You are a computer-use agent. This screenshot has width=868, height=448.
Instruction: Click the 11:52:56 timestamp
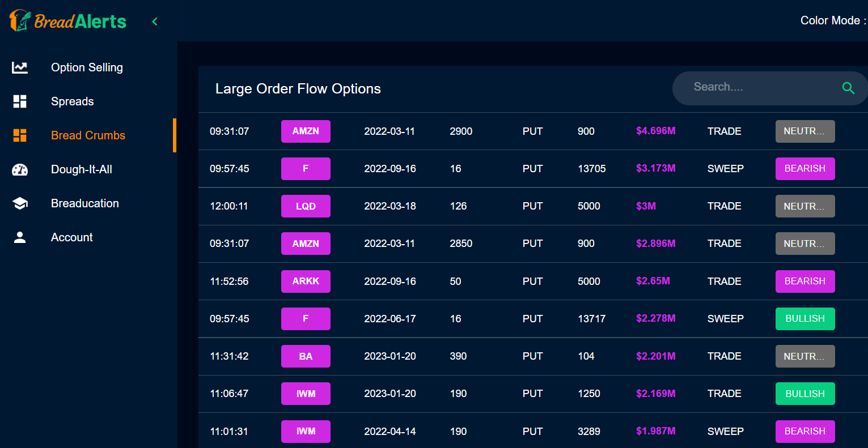coord(229,281)
